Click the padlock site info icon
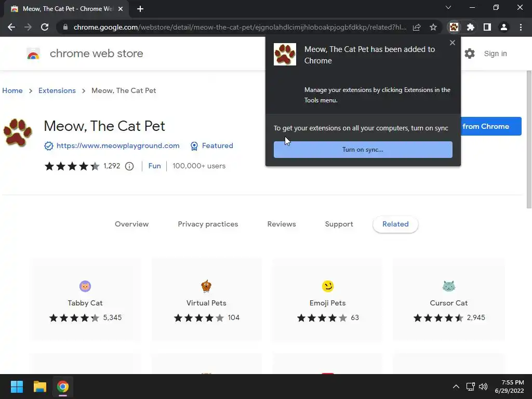Viewport: 532px width, 399px height. [x=65, y=27]
